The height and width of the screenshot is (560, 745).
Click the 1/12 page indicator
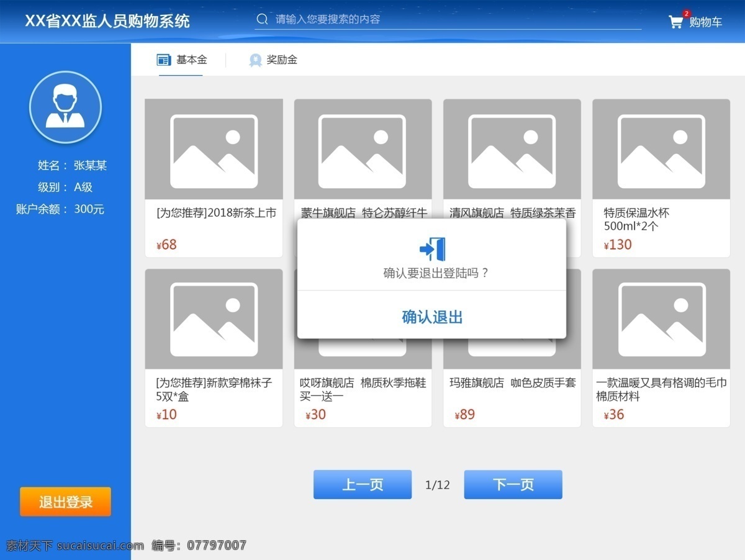(x=438, y=485)
